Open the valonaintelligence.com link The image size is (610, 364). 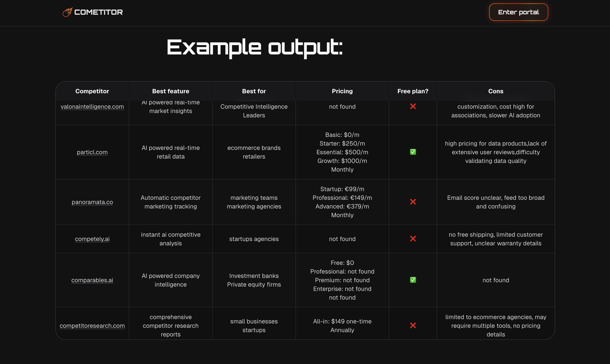tap(92, 107)
